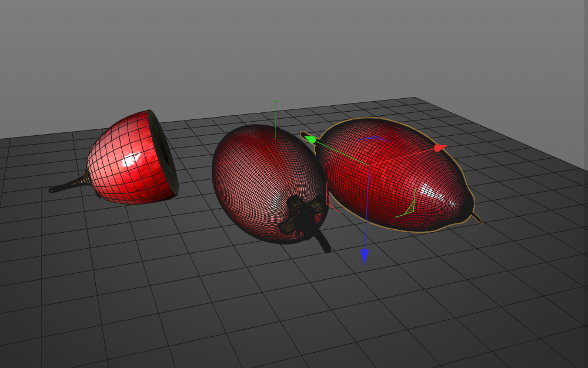Select the stem of the half-cut fruit
Image resolution: width=588 pixels, height=368 pixels.
69,183
